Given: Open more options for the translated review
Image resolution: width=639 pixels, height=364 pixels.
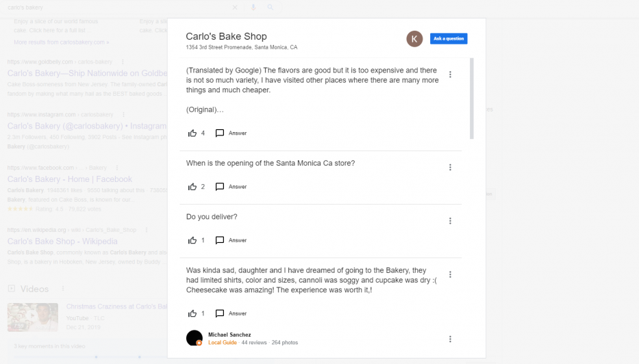Looking at the screenshot, I should pyautogui.click(x=450, y=75).
